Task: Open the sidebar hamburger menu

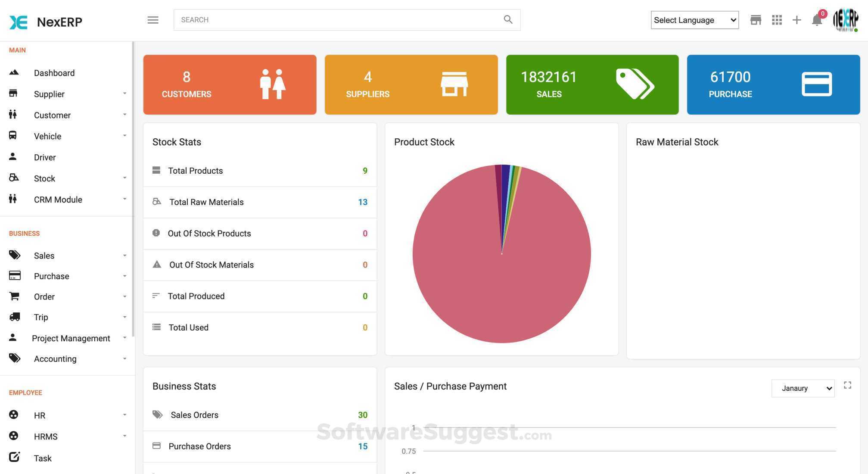Action: click(x=152, y=20)
